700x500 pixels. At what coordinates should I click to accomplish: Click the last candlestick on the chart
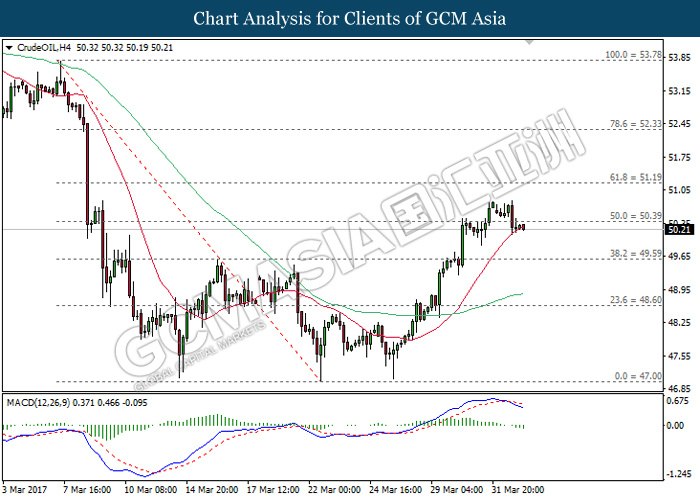tap(523, 227)
